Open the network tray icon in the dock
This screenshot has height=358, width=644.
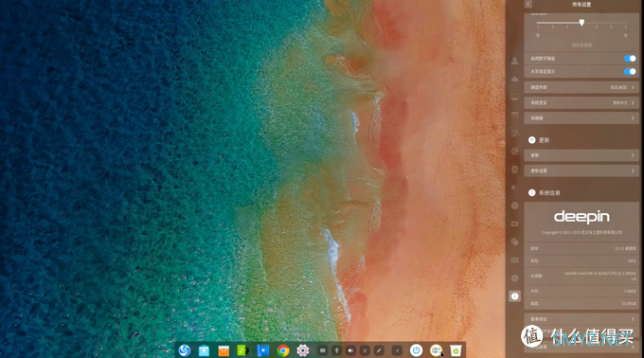365,350
